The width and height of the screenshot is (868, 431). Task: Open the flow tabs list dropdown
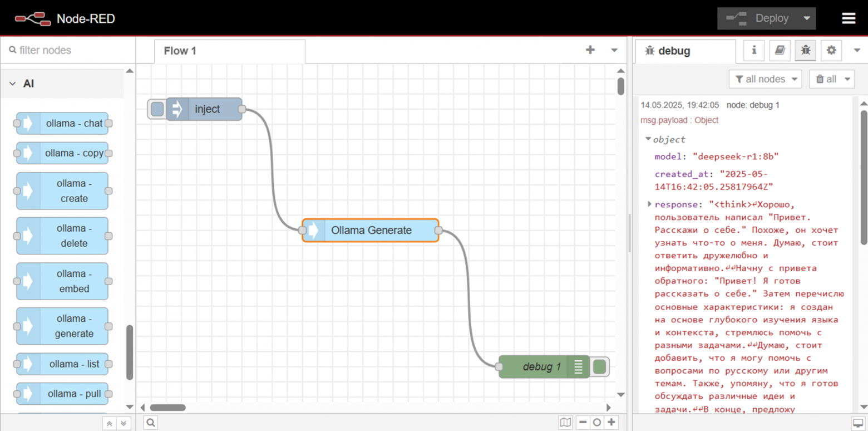point(614,50)
